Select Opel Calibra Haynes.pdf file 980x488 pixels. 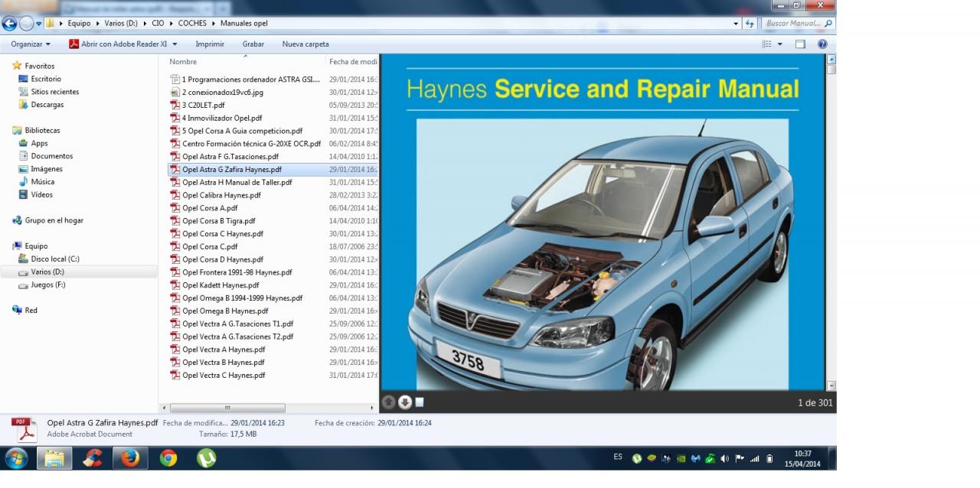pyautogui.click(x=221, y=195)
